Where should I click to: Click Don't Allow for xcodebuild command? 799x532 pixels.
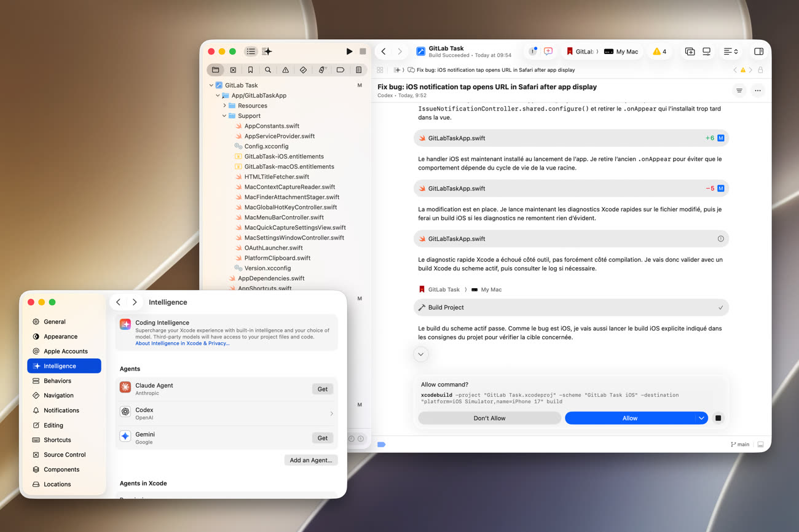489,418
